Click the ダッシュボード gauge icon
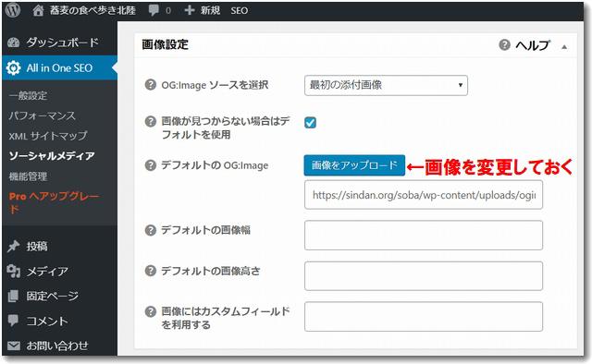The image size is (592, 364). 13,42
